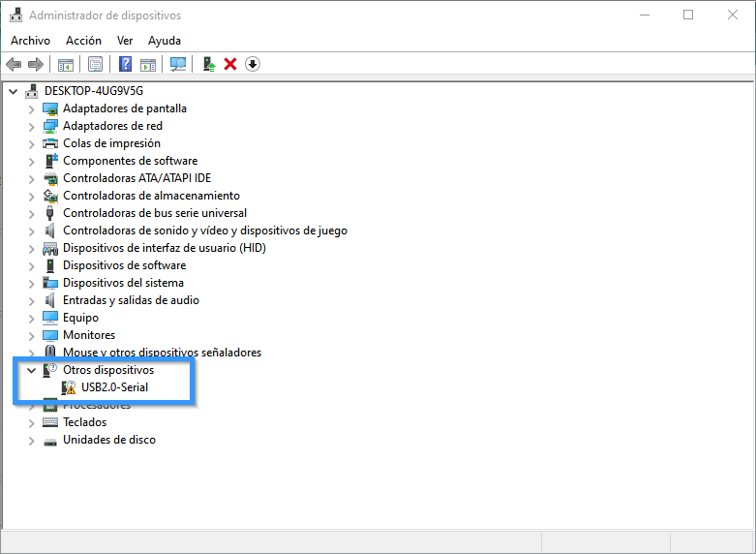Select the USB2.0-Serial device

click(114, 387)
